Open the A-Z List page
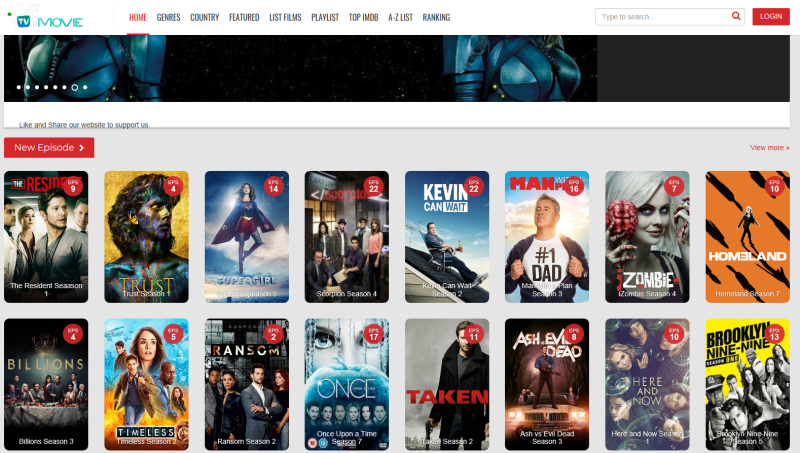Image resolution: width=800 pixels, height=453 pixels. [x=401, y=17]
